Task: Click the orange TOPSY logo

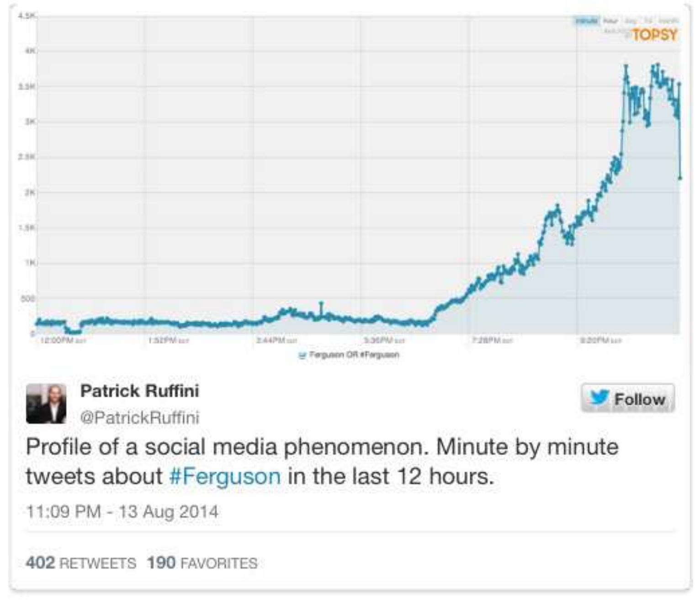Action: point(652,34)
